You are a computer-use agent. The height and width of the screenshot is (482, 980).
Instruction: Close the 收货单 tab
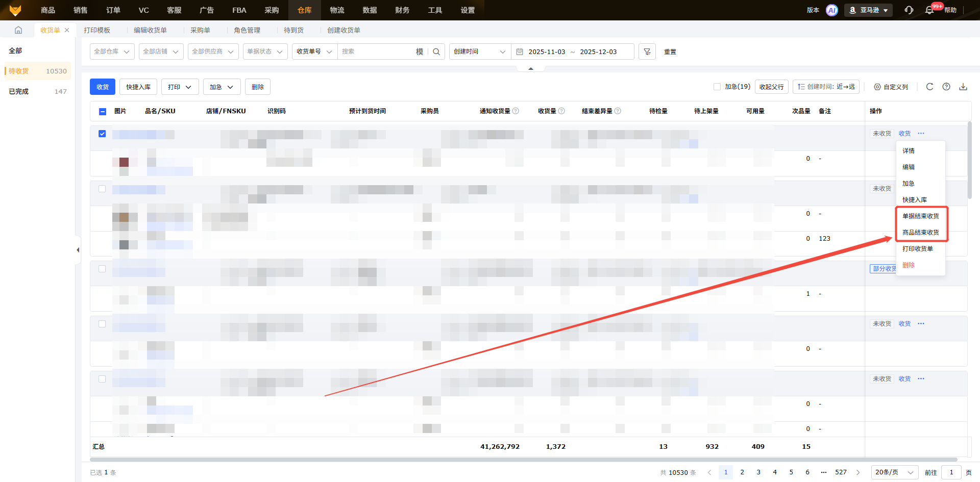[67, 30]
